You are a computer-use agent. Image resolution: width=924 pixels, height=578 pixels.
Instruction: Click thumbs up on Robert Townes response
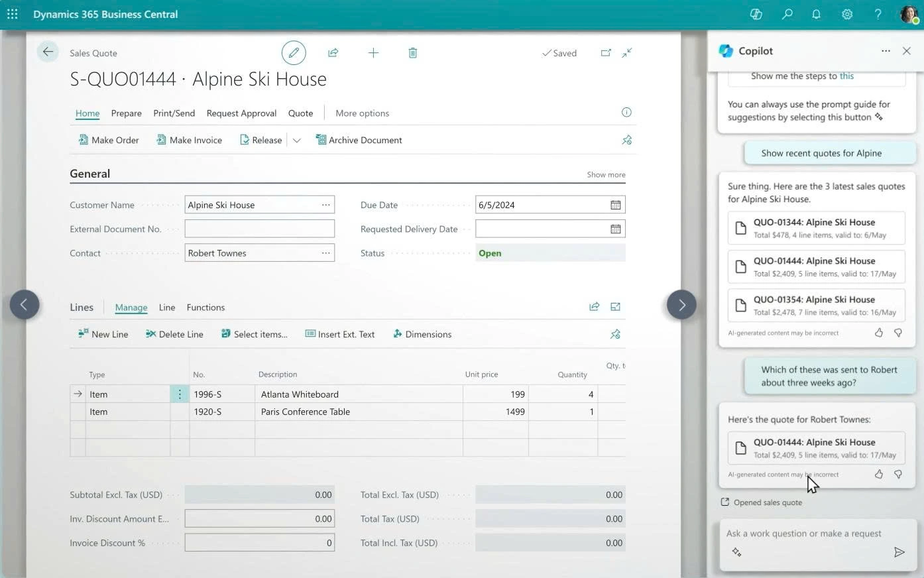pos(879,474)
